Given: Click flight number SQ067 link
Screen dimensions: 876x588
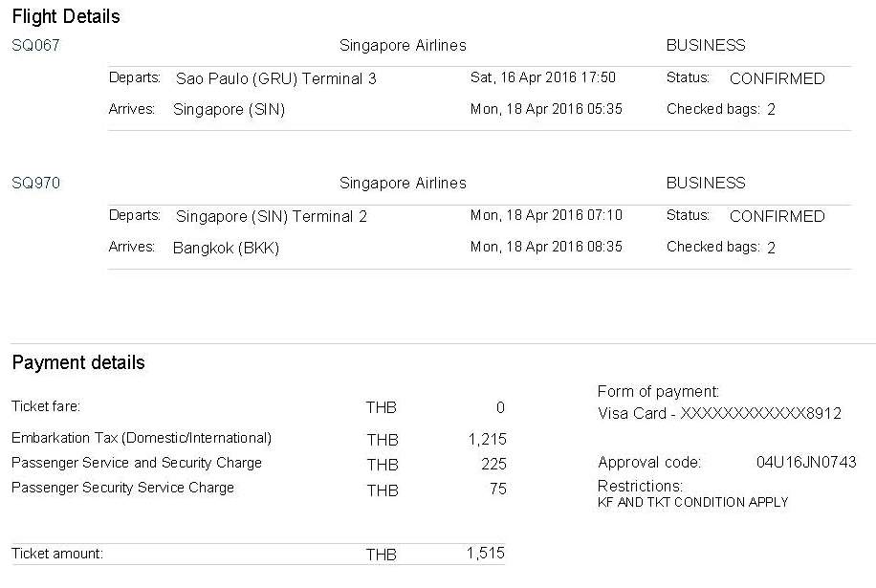Looking at the screenshot, I should pyautogui.click(x=35, y=45).
